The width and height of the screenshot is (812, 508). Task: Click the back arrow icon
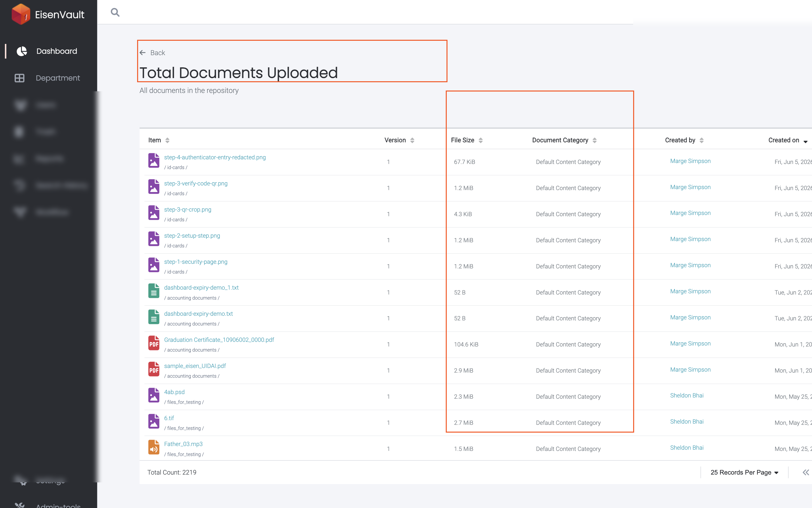143,53
